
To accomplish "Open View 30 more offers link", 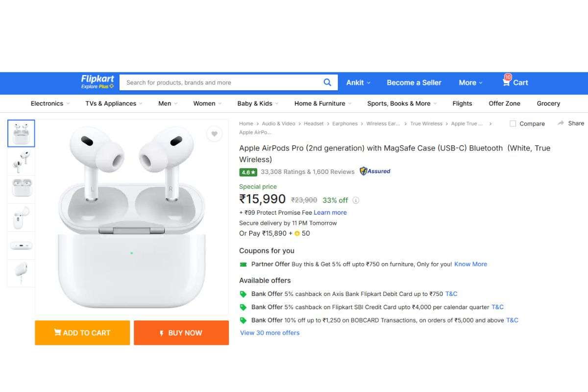I will (x=269, y=333).
